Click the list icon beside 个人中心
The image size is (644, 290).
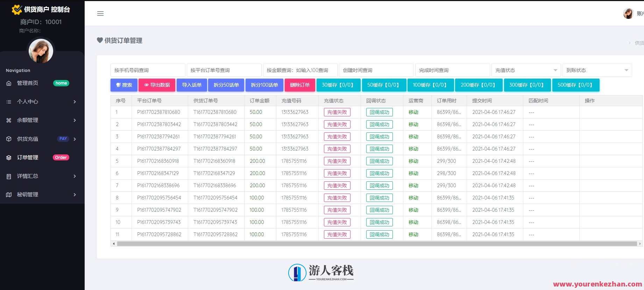(x=9, y=102)
